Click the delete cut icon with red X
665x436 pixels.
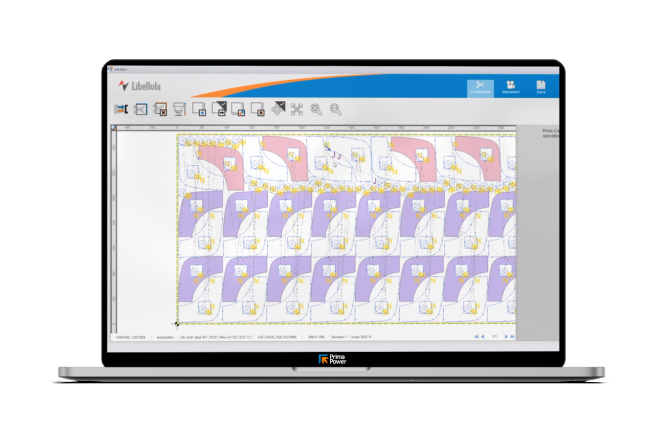[160, 109]
